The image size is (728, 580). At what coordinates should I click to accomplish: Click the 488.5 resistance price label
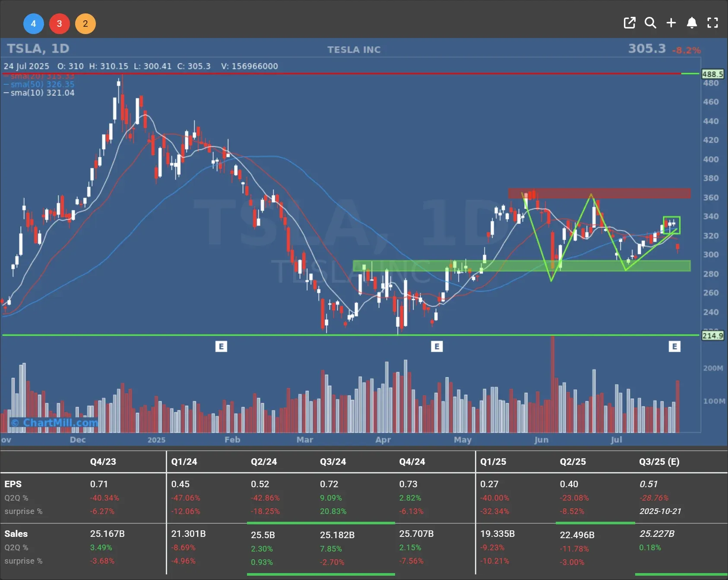(712, 74)
